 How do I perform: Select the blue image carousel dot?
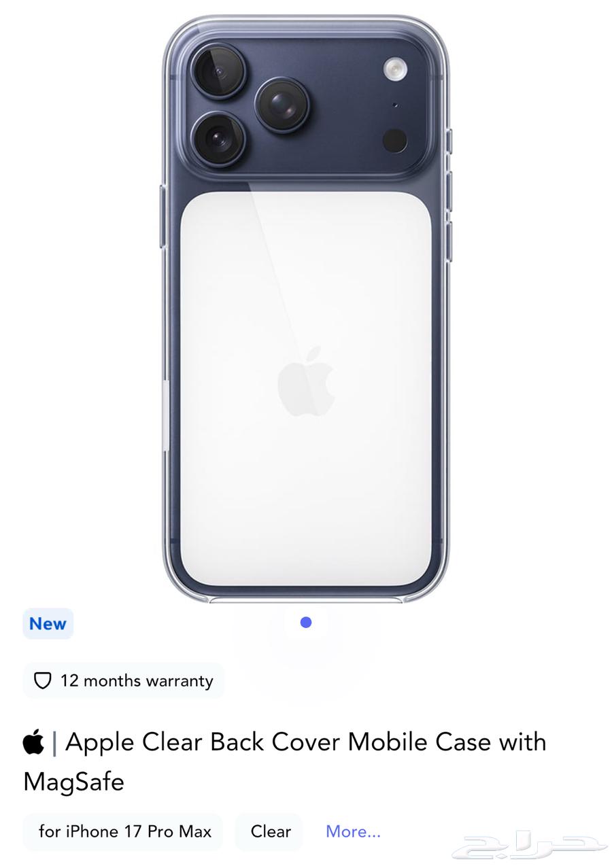[306, 623]
